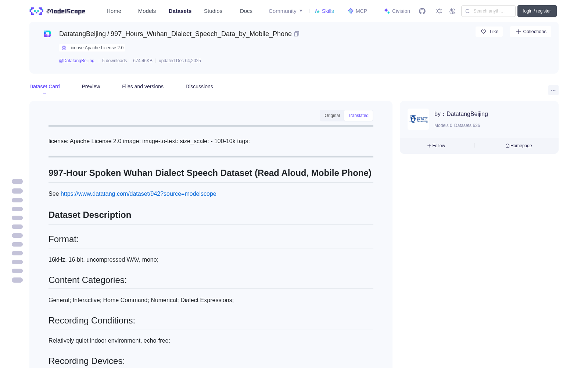Expand the Community dropdown menu
The image size is (588, 368).
(x=286, y=11)
